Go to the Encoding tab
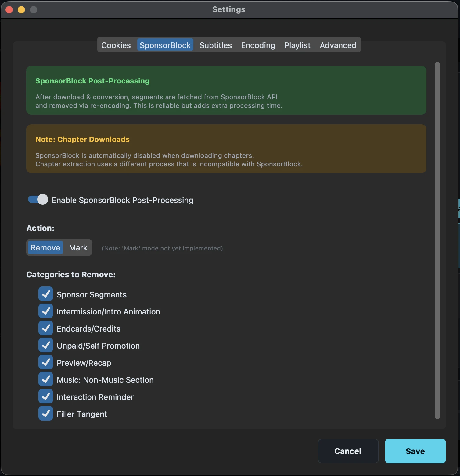The height and width of the screenshot is (476, 460). pyautogui.click(x=258, y=45)
